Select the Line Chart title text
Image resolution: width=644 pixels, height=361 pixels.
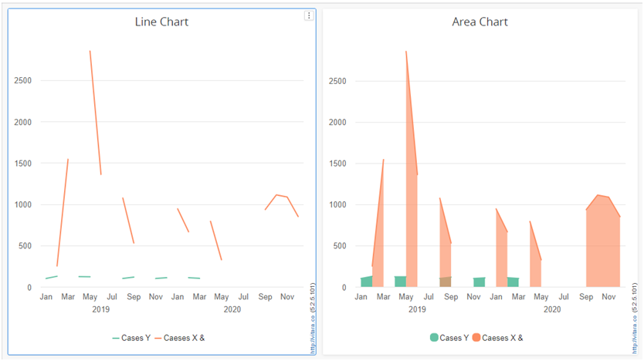161,22
